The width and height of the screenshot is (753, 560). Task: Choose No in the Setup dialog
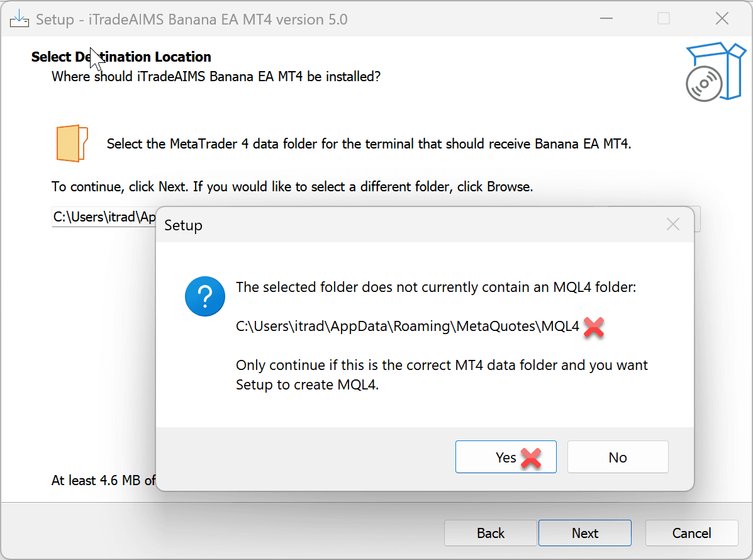[x=618, y=457]
